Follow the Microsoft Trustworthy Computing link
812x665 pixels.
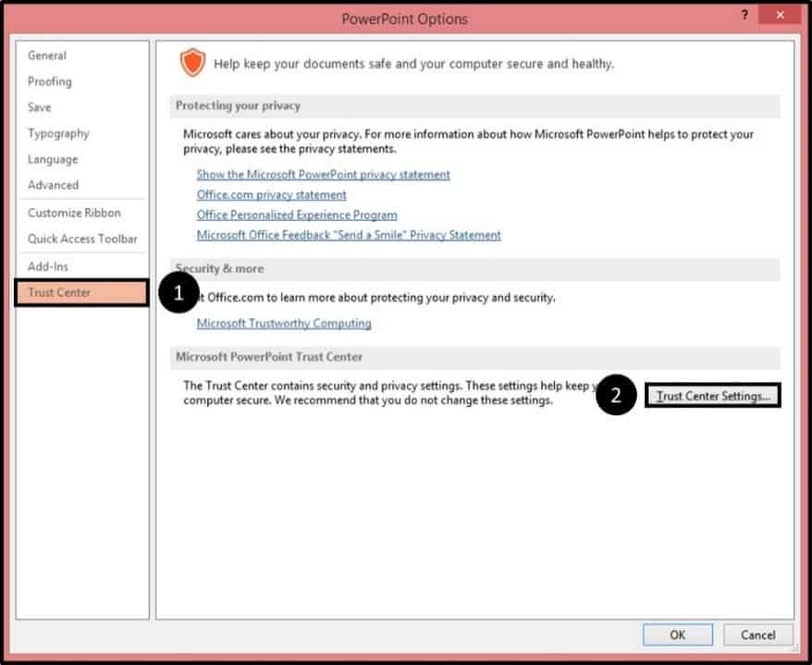pyautogui.click(x=284, y=323)
